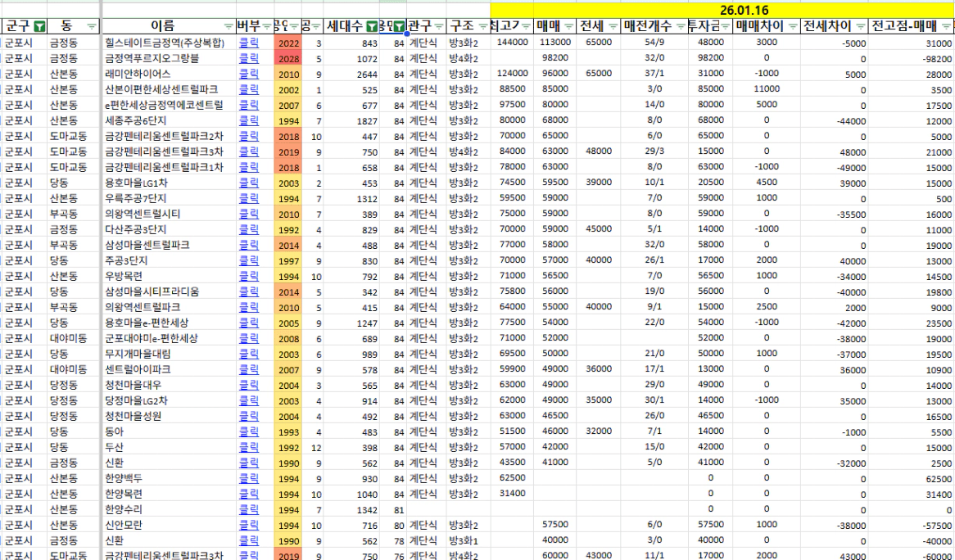Click the green filter icon on 세대수 column

(373, 26)
